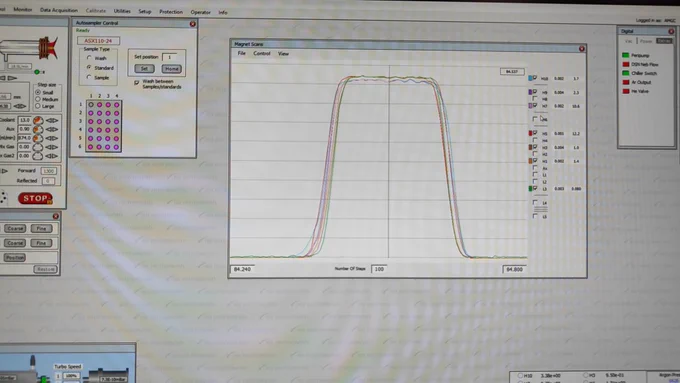Viewport: 680px width, 383px height.
Task: Adjust Mix Gas flow arrow stepper
Action: [52, 147]
